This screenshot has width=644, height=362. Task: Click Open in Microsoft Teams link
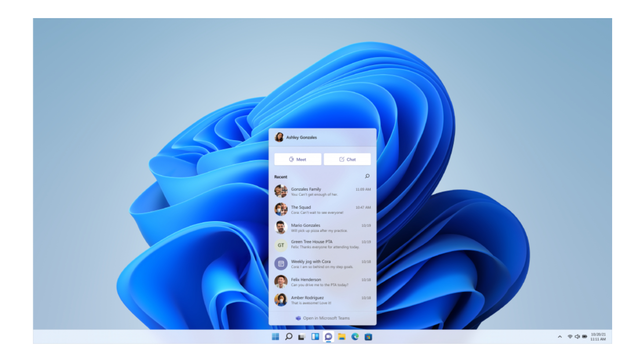click(x=323, y=318)
